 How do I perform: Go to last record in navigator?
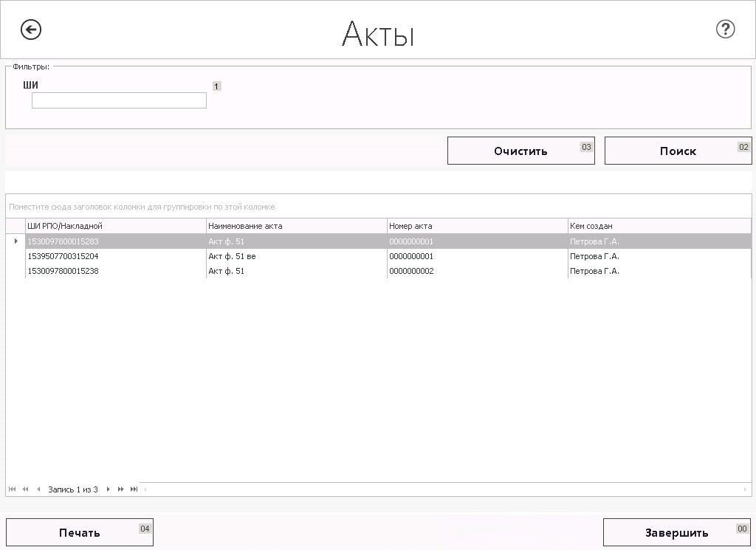click(134, 489)
